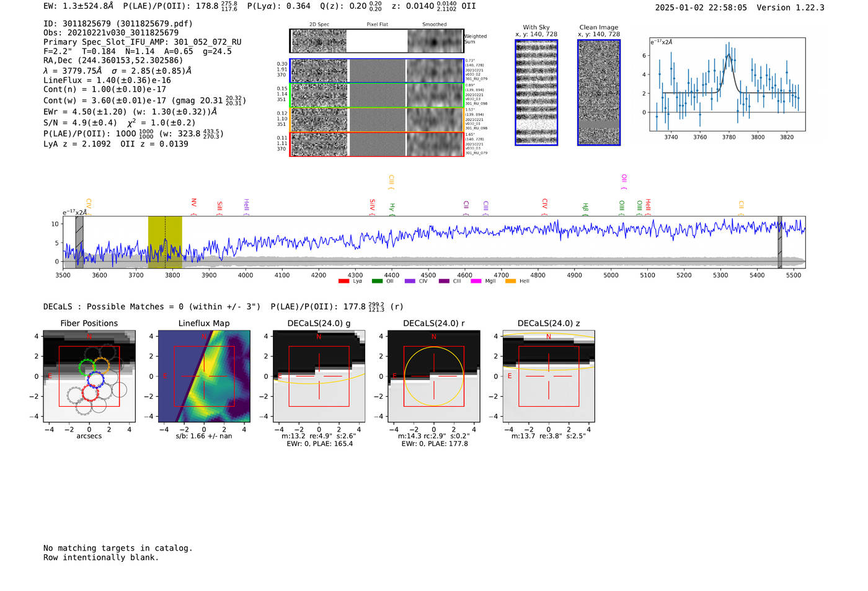The image size is (868, 591).
Task: Select the green-outlined fiber 2D spectrum row
Action: click(x=377, y=96)
